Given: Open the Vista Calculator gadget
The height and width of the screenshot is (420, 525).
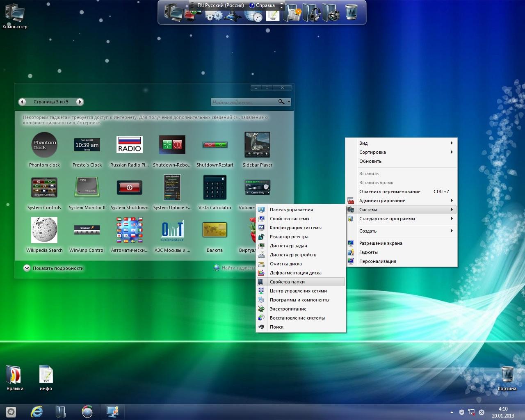Looking at the screenshot, I should pos(215,188).
